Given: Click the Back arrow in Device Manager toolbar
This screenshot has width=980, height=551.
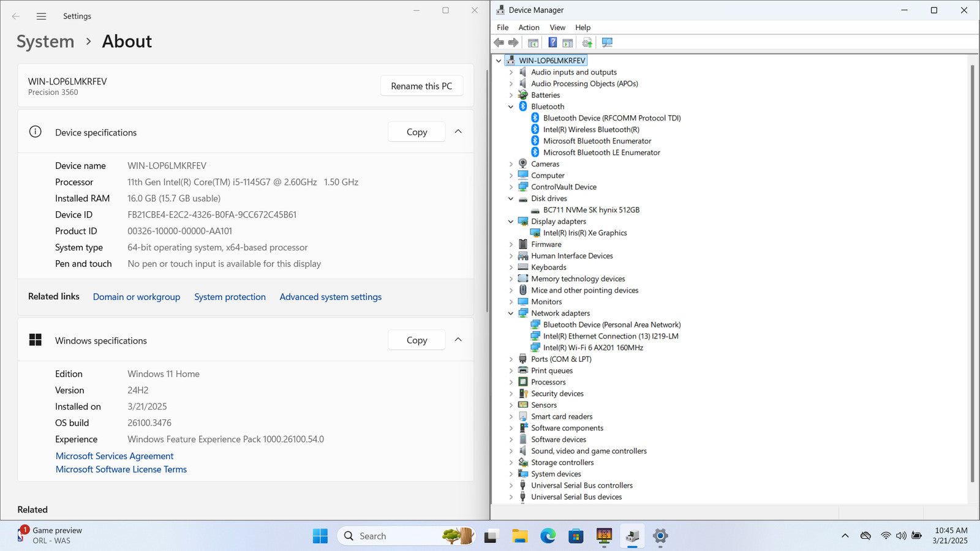Looking at the screenshot, I should tap(499, 42).
